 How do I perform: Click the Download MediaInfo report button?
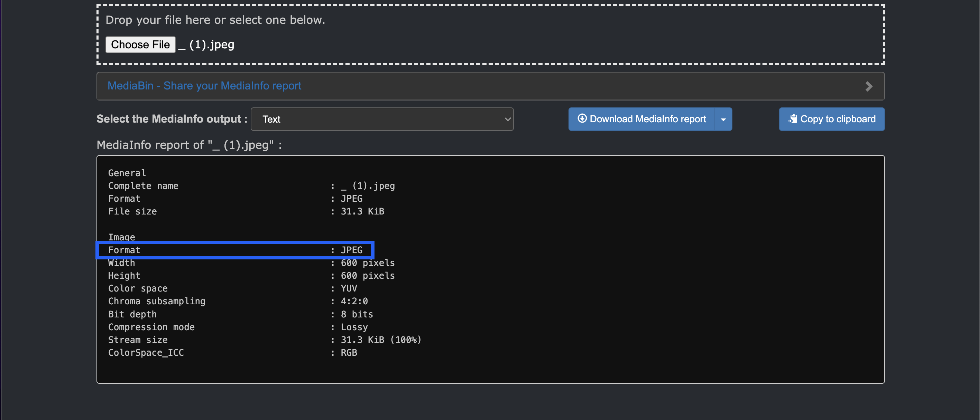[x=643, y=119]
